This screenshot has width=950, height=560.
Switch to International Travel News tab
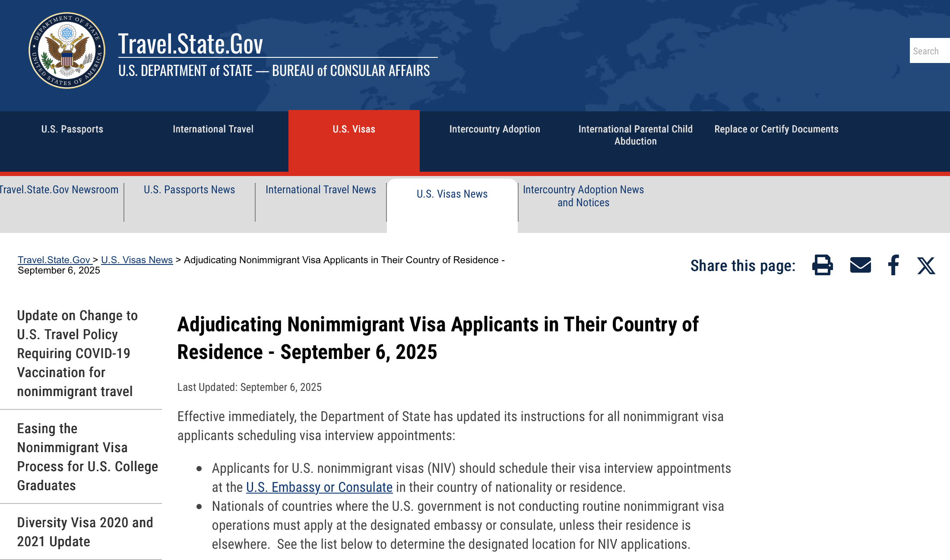click(320, 190)
